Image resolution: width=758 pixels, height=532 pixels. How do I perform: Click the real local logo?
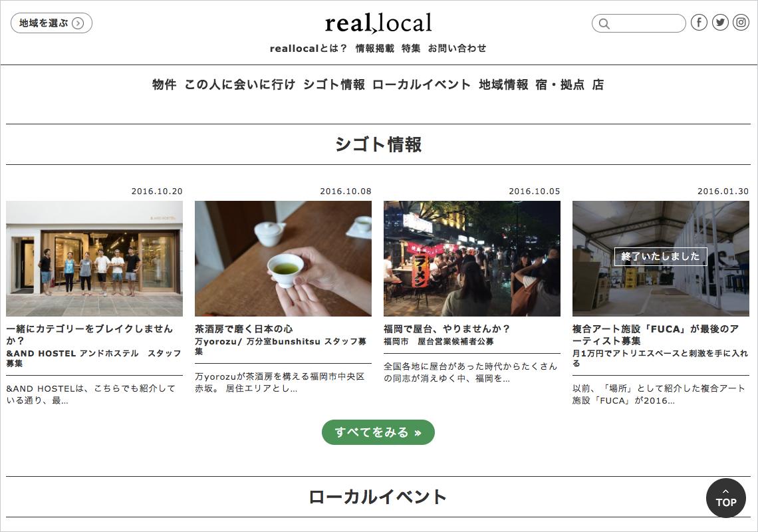[x=378, y=23]
